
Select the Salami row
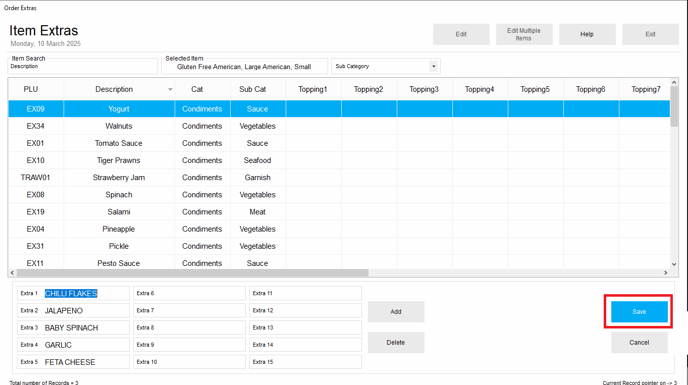click(339, 212)
